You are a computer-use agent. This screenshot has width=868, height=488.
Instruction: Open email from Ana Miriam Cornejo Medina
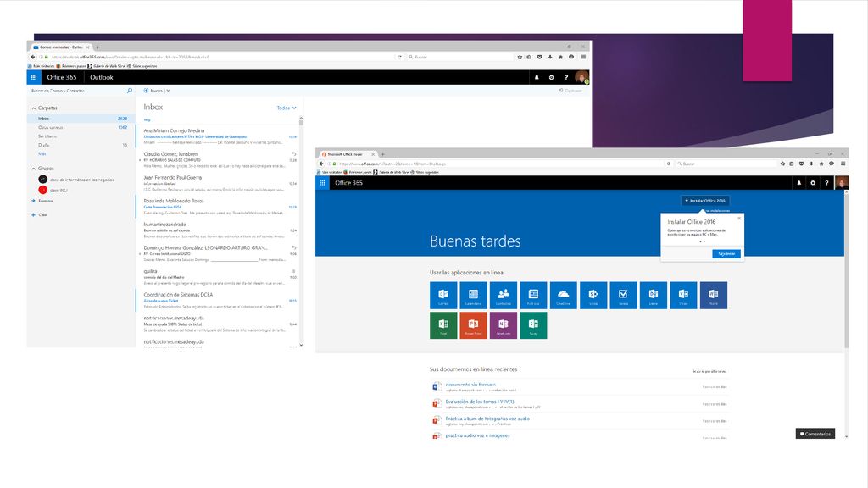[217, 136]
